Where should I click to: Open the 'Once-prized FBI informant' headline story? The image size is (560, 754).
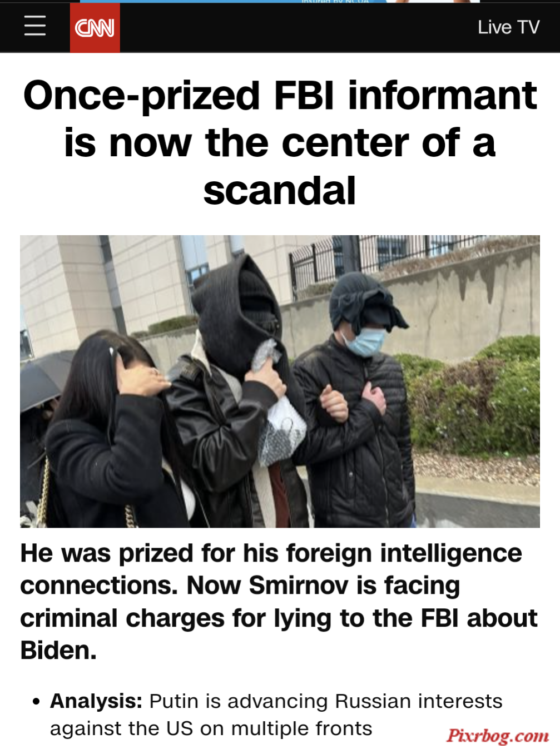click(280, 142)
